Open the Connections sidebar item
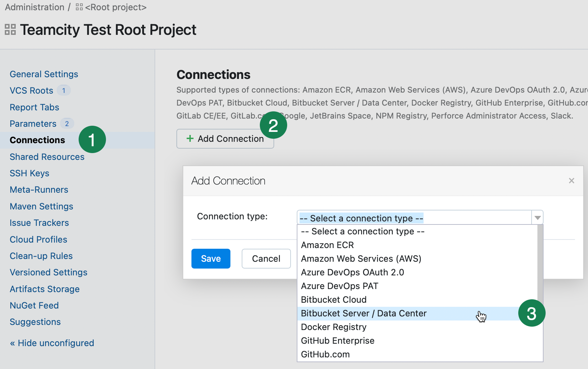The height and width of the screenshot is (369, 588). pyautogui.click(x=37, y=140)
